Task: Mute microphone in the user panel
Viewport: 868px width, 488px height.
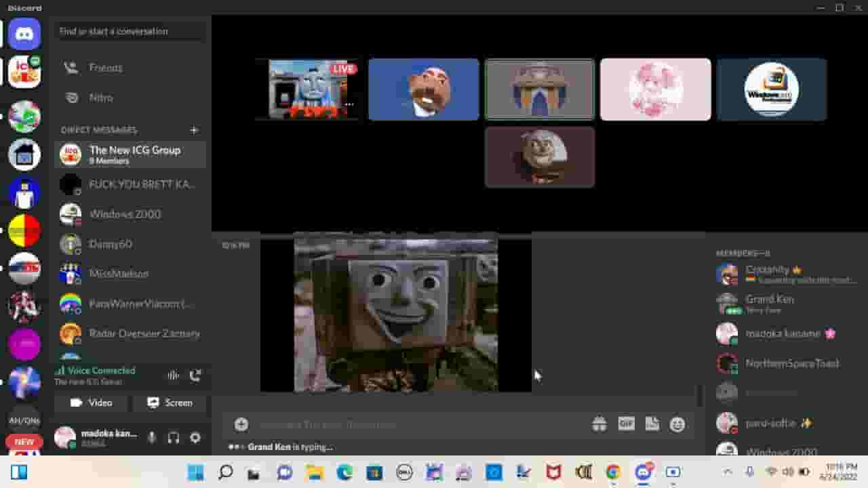Action: 152,438
